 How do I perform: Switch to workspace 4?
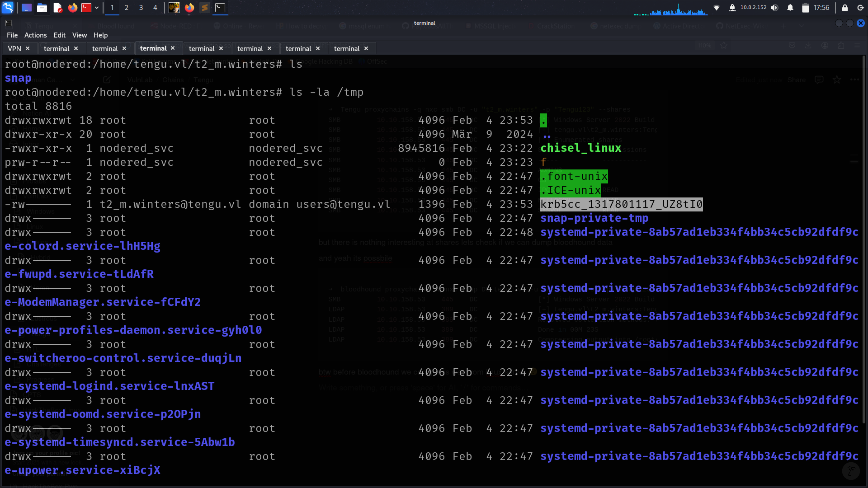pyautogui.click(x=155, y=8)
